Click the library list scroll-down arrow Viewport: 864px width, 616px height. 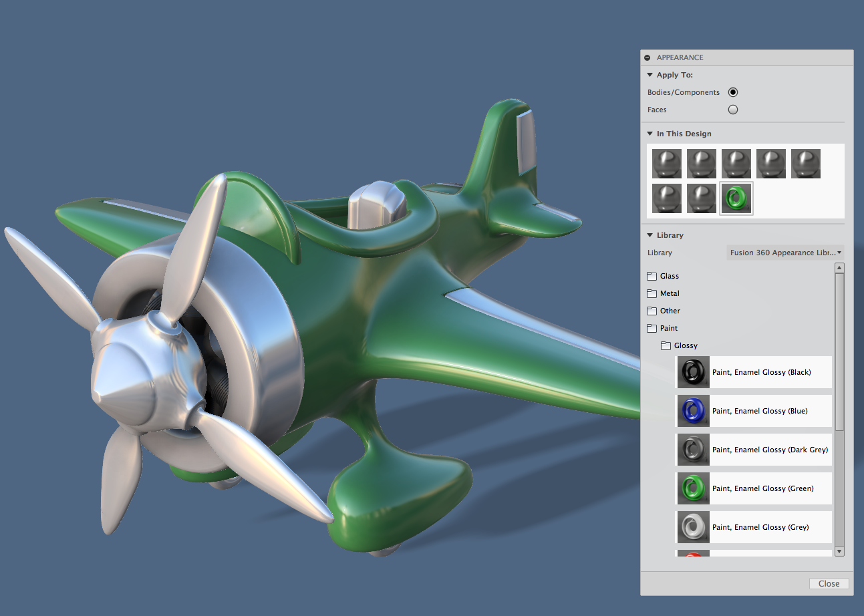tap(840, 551)
